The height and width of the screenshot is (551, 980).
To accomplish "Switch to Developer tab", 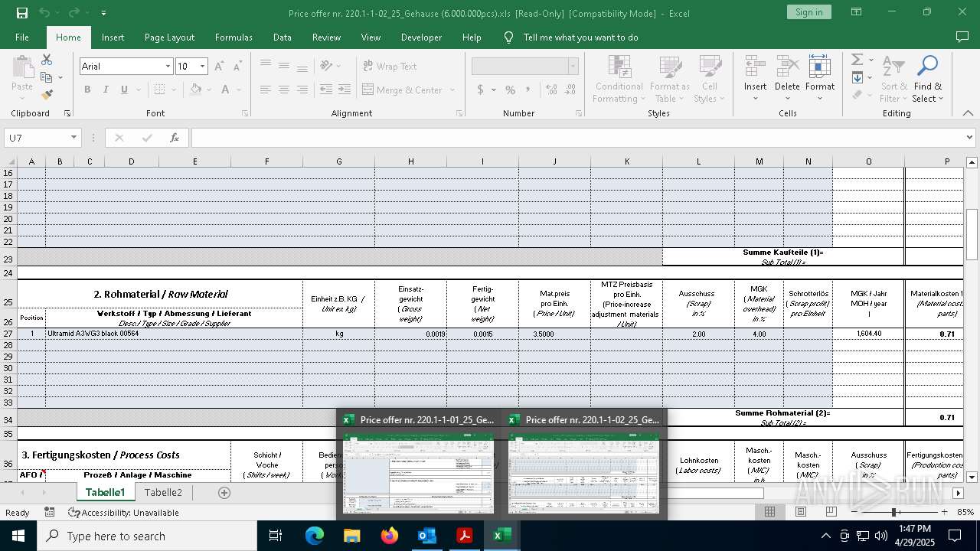I will (421, 37).
